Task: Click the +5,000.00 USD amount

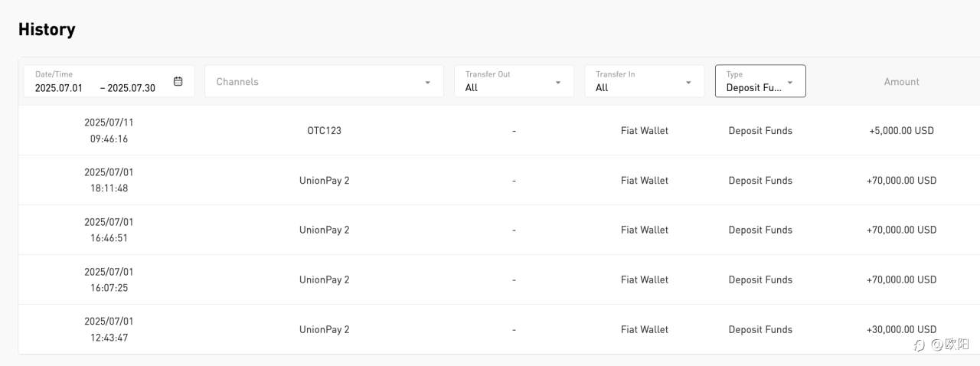Action: (901, 131)
